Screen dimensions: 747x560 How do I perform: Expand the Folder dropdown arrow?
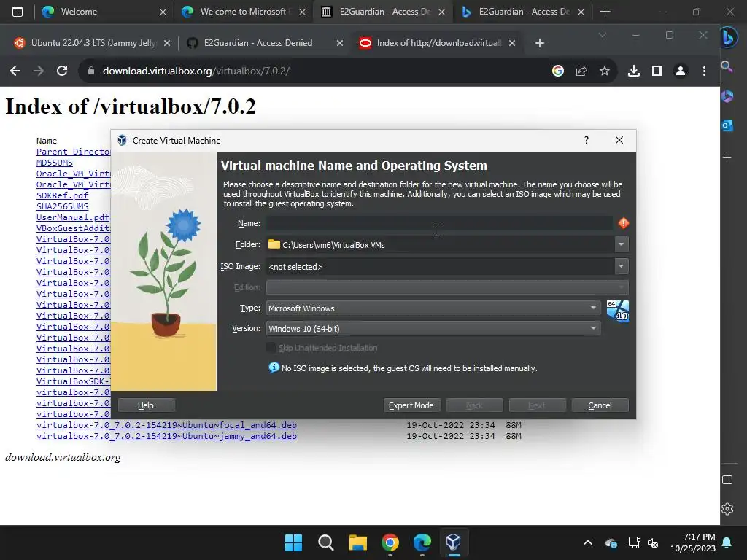(x=622, y=245)
